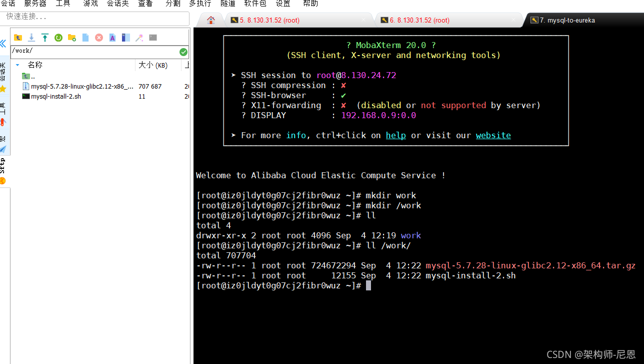The width and height of the screenshot is (644, 364).
Task: Click the 192.168.0.9:0.0 DISPLAY value
Action: (x=378, y=115)
